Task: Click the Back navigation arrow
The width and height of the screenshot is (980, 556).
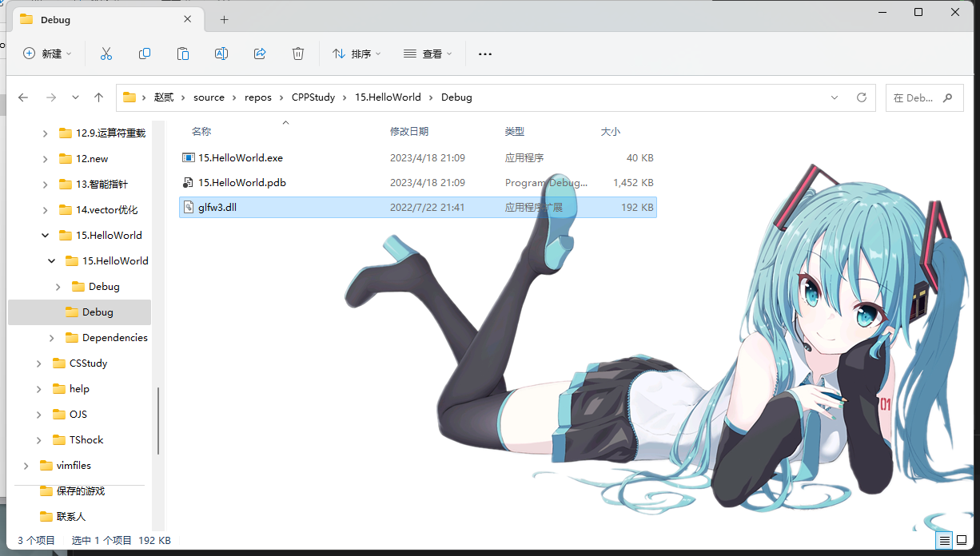Action: pos(23,97)
